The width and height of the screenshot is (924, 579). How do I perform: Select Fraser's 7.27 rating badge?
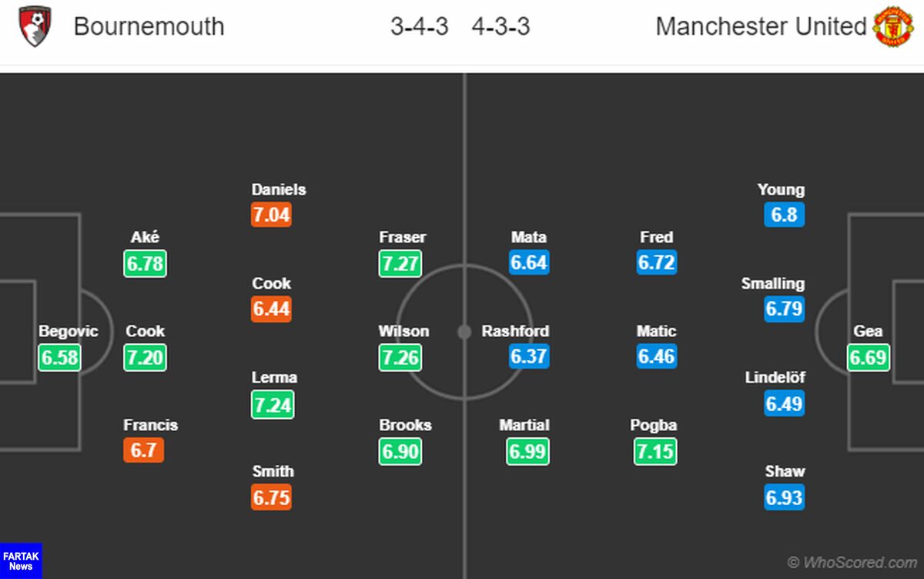(x=400, y=263)
